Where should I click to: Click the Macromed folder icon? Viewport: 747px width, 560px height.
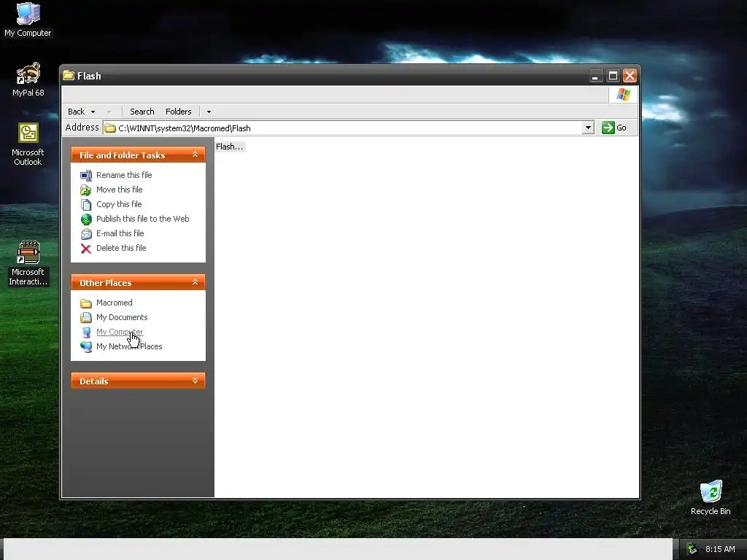coord(86,303)
